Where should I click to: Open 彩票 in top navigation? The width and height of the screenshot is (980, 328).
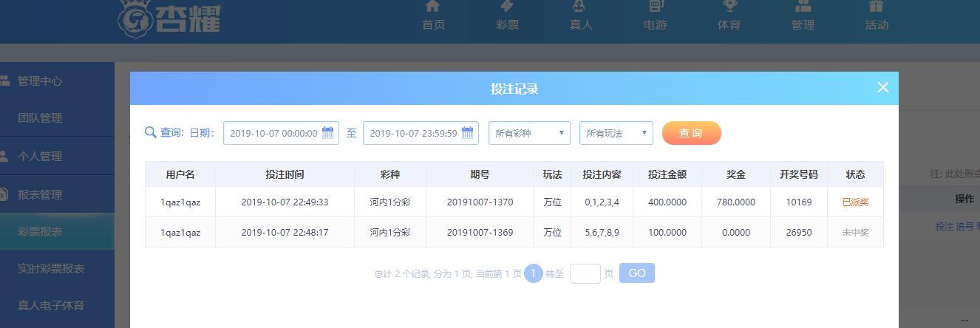[x=507, y=24]
